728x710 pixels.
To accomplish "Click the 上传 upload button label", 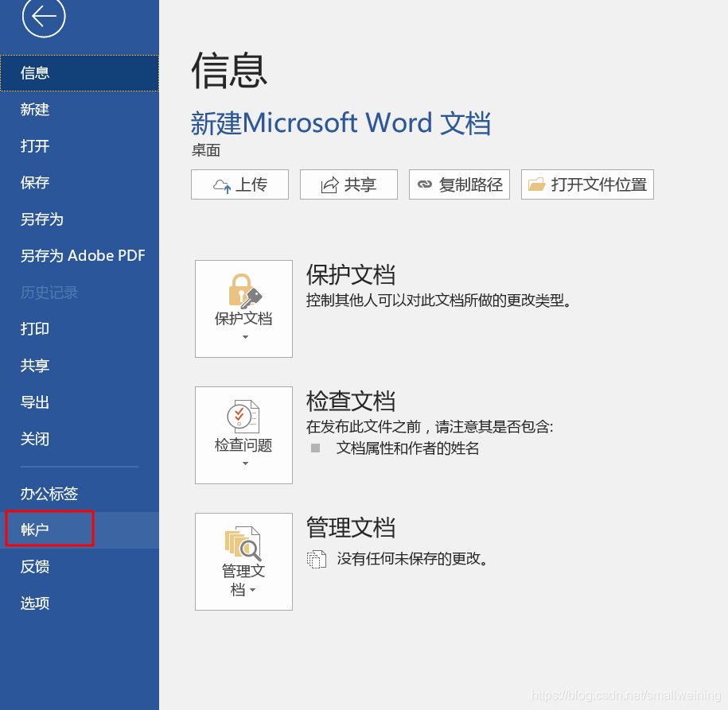I will pos(251,184).
